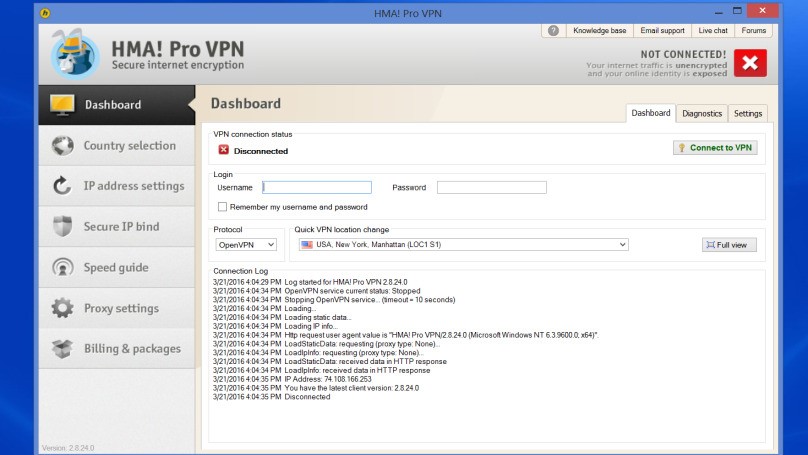Click the IP address settings refresh icon
Viewport: 808px width, 455px height.
click(62, 186)
